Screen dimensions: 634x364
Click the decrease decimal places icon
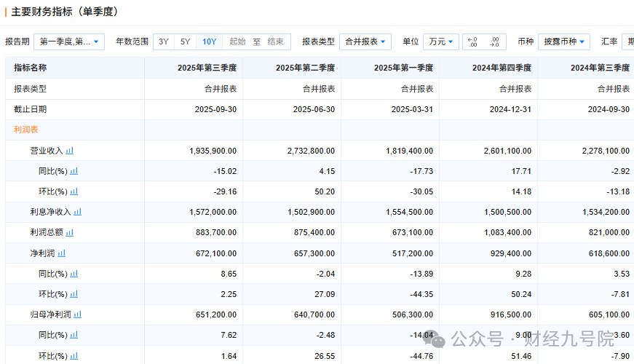click(x=494, y=42)
